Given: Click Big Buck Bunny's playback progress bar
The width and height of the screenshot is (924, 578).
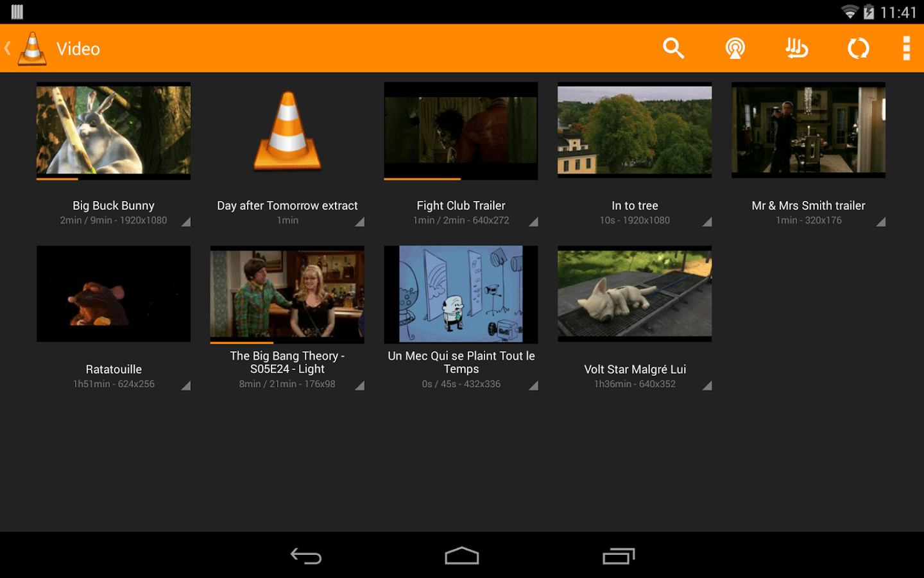Looking at the screenshot, I should (x=113, y=178).
